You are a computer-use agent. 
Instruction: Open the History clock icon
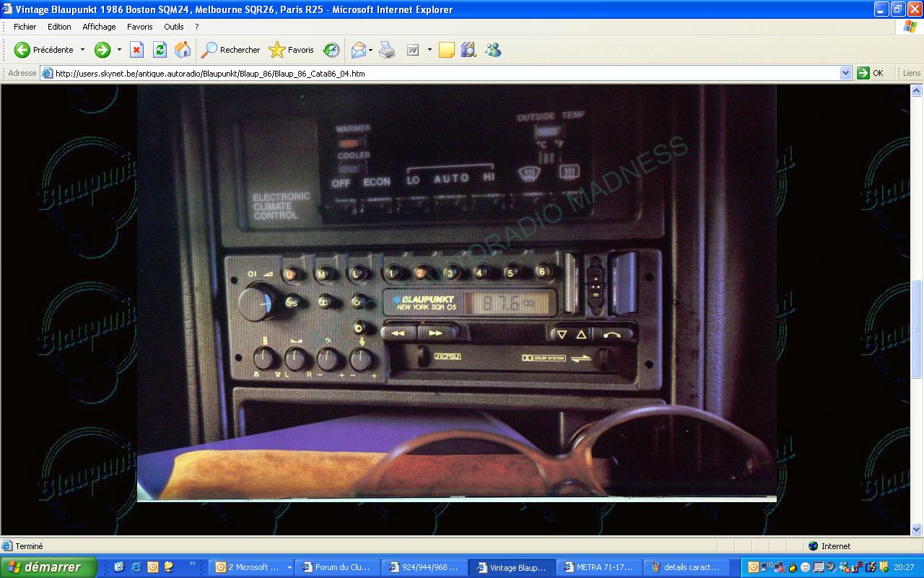click(x=331, y=50)
